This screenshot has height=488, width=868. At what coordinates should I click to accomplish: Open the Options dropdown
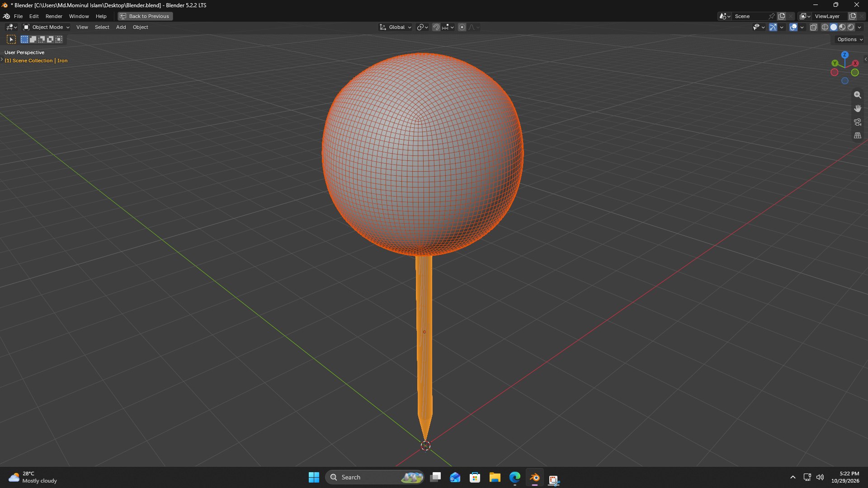[x=850, y=39]
